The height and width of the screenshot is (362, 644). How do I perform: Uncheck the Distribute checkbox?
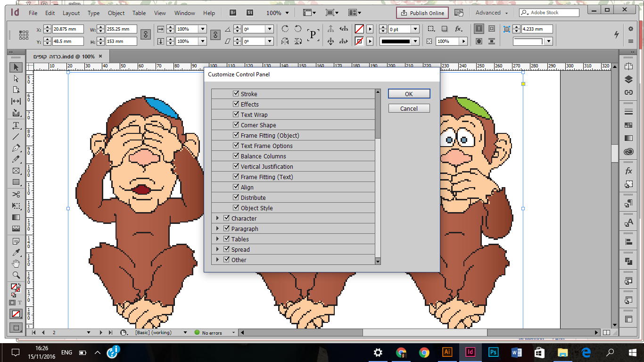pos(236,197)
